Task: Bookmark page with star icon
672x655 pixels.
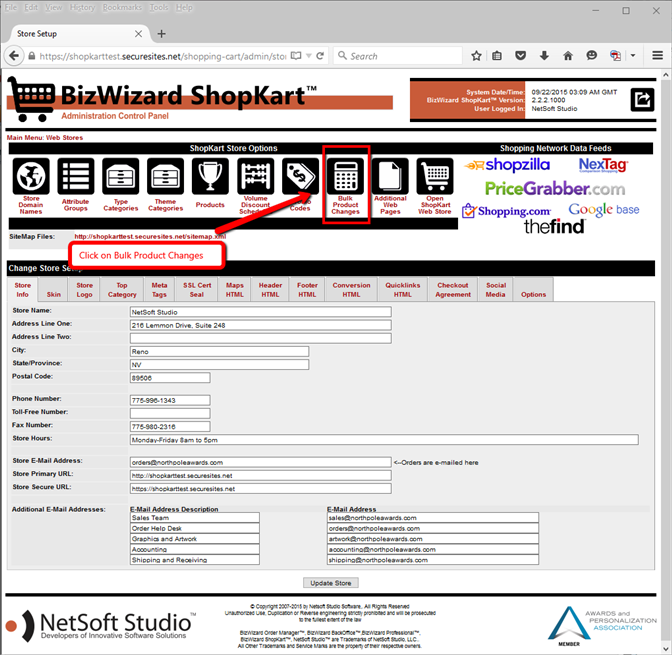Action: (x=476, y=56)
